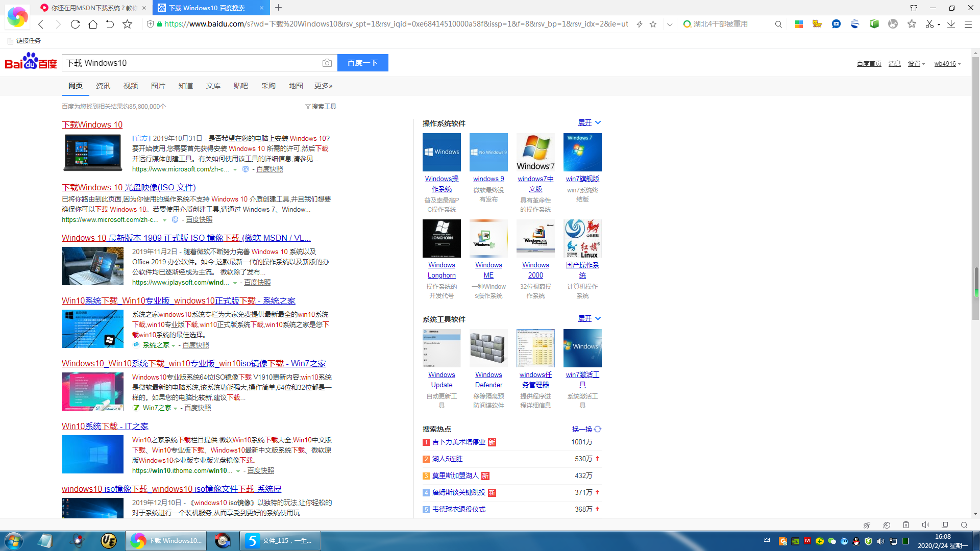Expand dropdown arrow next to Win7之家 source
This screenshot has width=980, height=551.
click(176, 408)
